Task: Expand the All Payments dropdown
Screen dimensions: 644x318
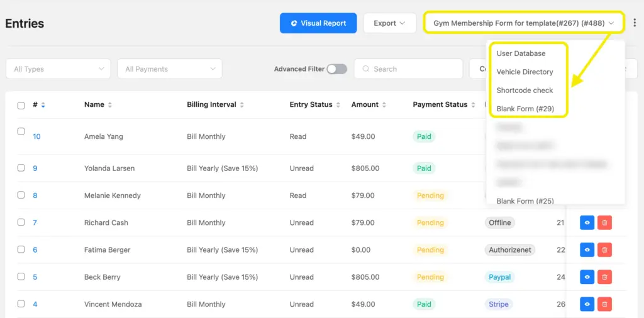Action: pyautogui.click(x=169, y=69)
